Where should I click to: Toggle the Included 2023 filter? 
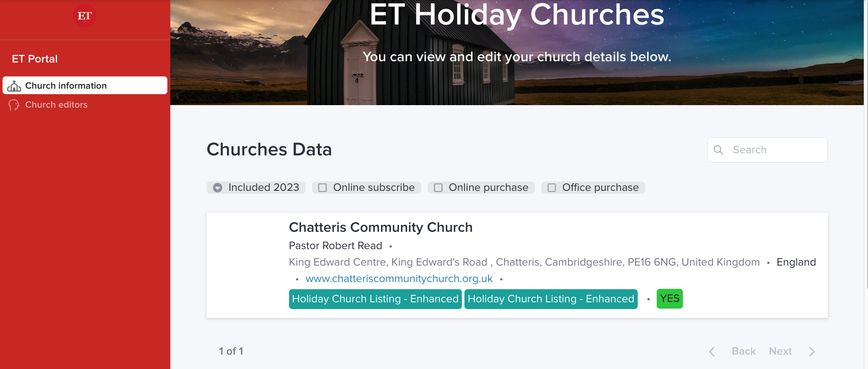pos(218,188)
